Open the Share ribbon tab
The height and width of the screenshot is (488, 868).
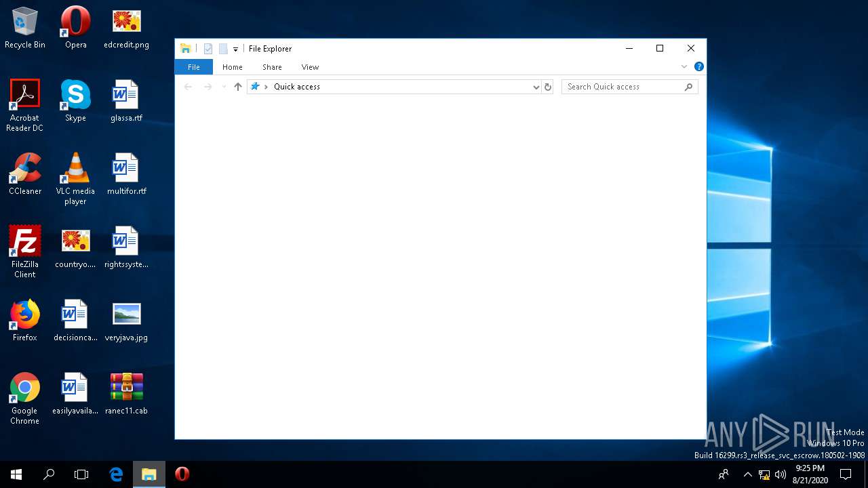pyautogui.click(x=272, y=67)
